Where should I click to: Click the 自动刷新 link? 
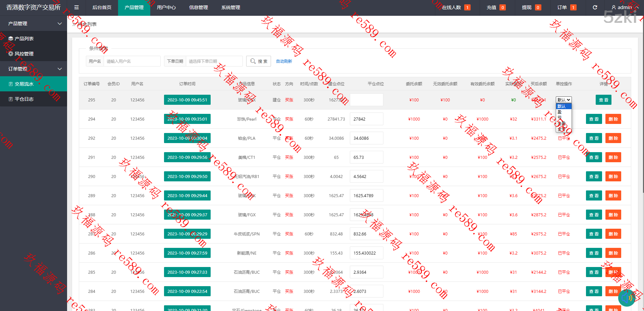point(284,61)
